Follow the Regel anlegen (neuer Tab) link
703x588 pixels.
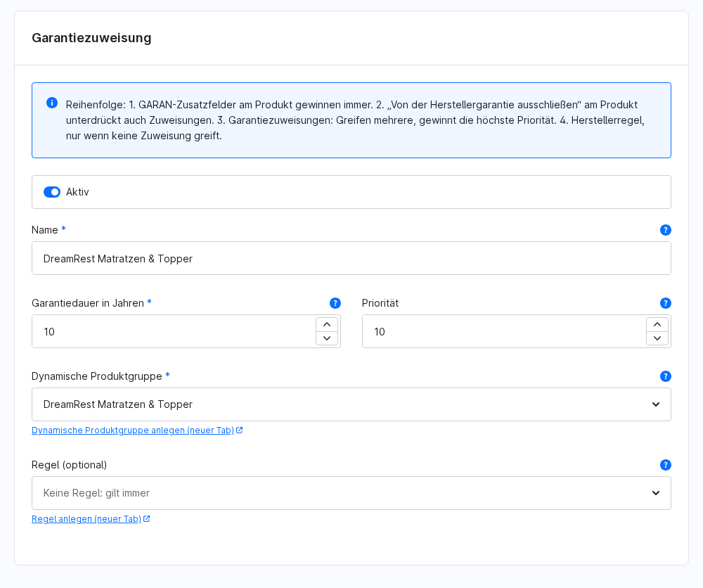click(x=86, y=519)
